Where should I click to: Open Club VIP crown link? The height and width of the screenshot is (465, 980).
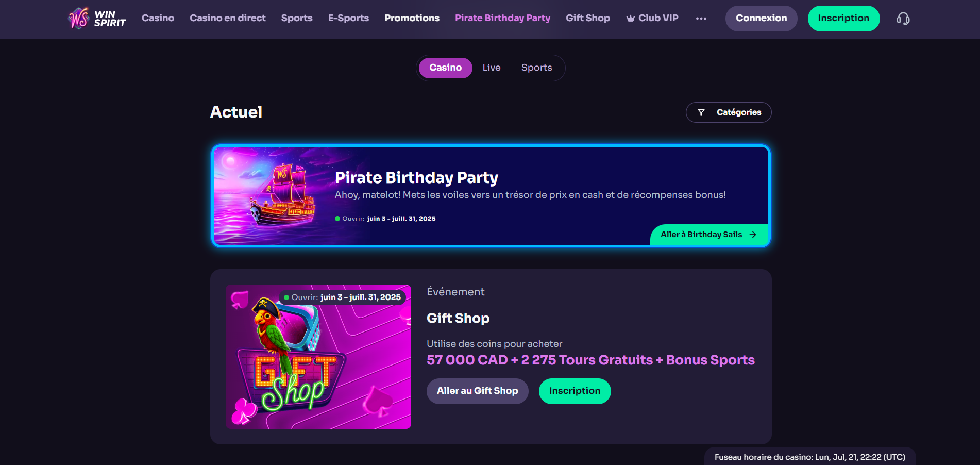click(x=652, y=18)
